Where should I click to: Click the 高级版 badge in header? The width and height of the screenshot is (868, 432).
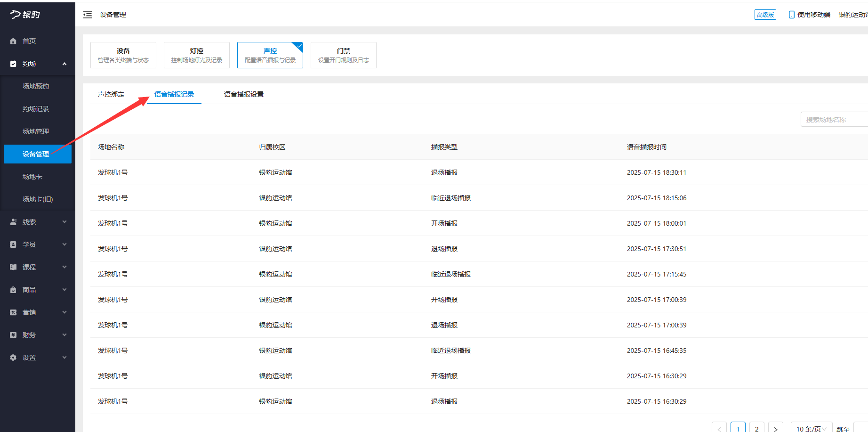coord(765,15)
